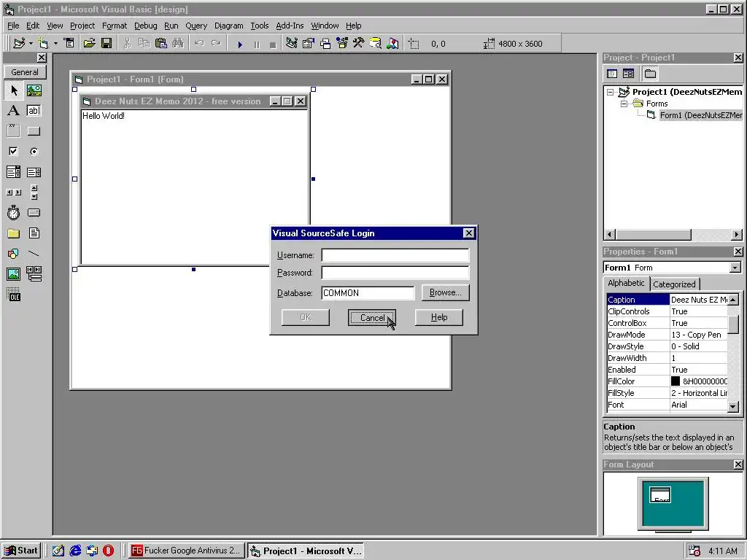The height and width of the screenshot is (560, 747).
Task: Select the ComboBox control in the toolbox
Action: 13,172
